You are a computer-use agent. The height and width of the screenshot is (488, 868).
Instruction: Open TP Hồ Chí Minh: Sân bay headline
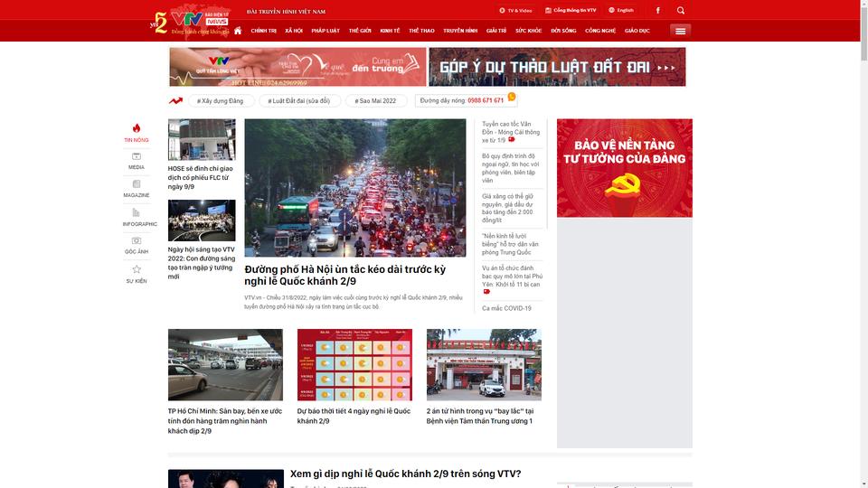[x=225, y=421]
